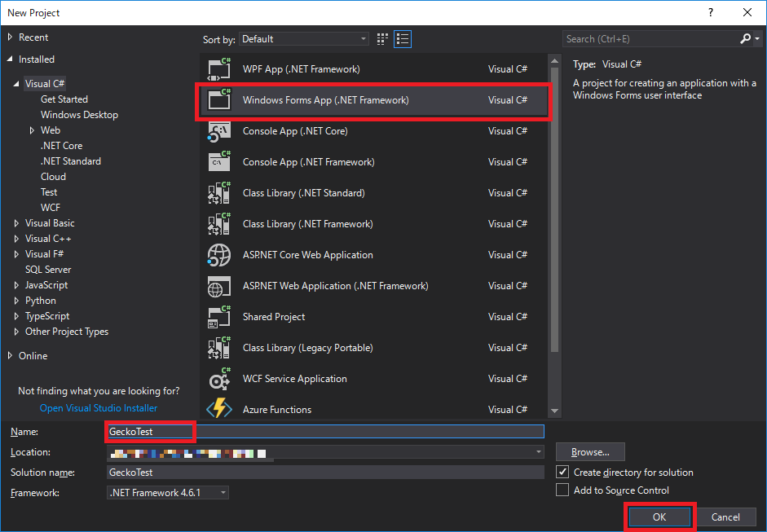Click the template list scroll up arrow
Image resolution: width=767 pixels, height=532 pixels.
click(554, 61)
